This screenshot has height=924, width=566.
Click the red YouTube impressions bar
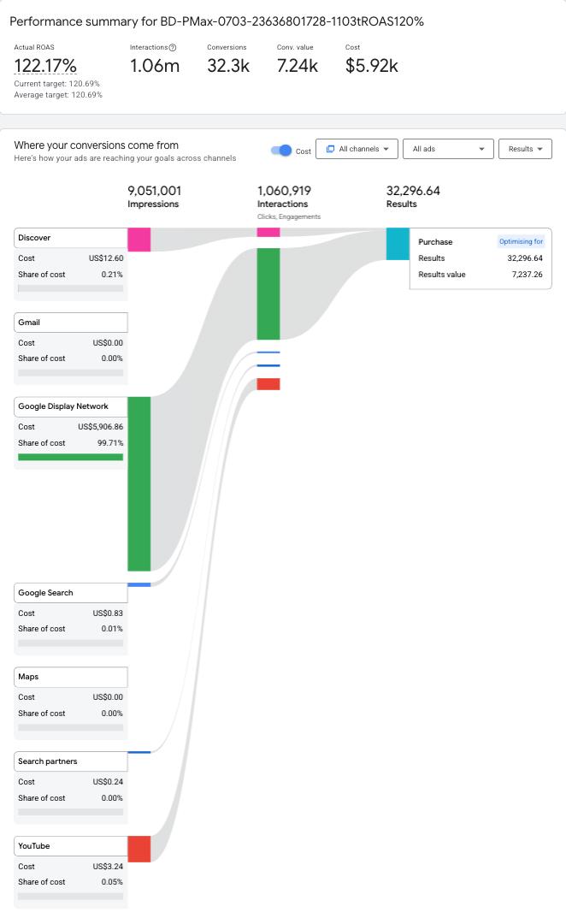pos(139,849)
